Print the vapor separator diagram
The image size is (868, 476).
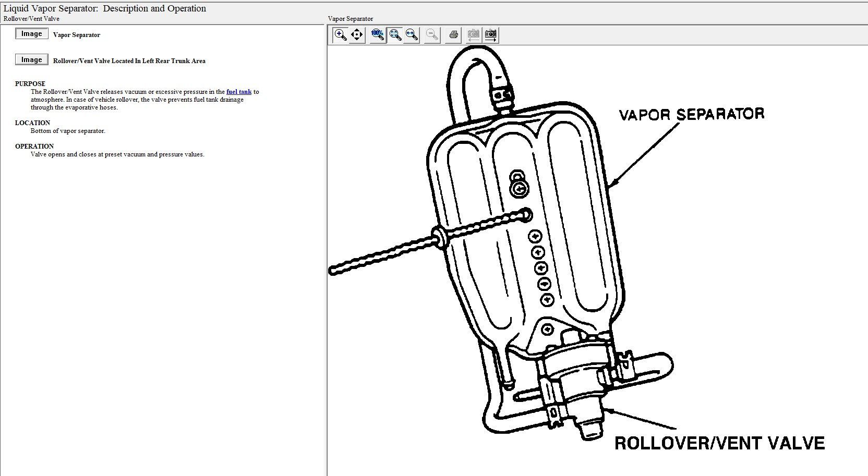(x=454, y=35)
